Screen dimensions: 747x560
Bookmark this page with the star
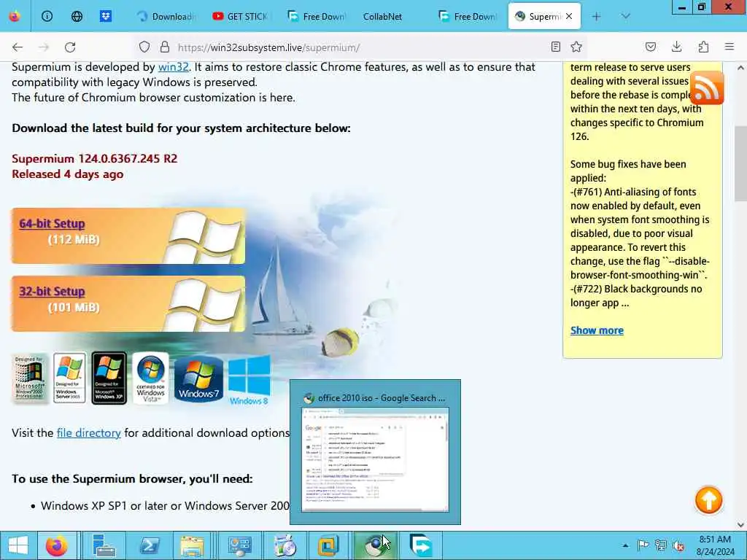576,47
